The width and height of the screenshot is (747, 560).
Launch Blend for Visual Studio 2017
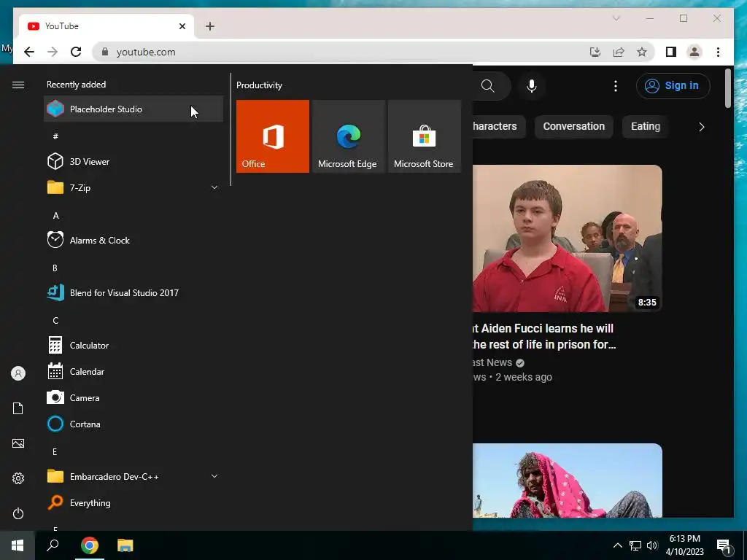point(133,293)
